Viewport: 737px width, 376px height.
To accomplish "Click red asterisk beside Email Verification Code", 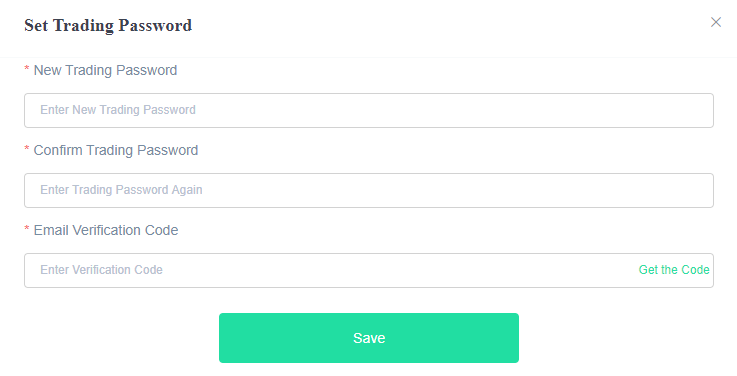I will 27,229.
